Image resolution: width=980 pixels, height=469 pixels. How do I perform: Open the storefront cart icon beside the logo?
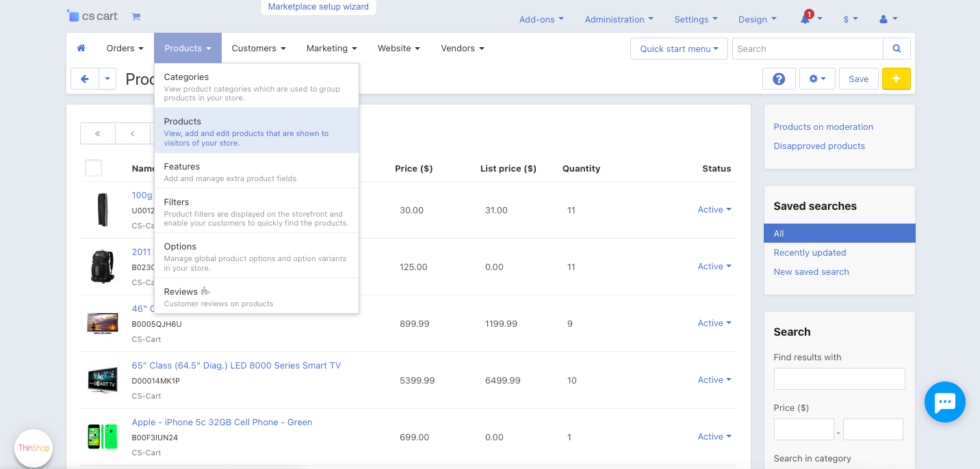point(136,16)
